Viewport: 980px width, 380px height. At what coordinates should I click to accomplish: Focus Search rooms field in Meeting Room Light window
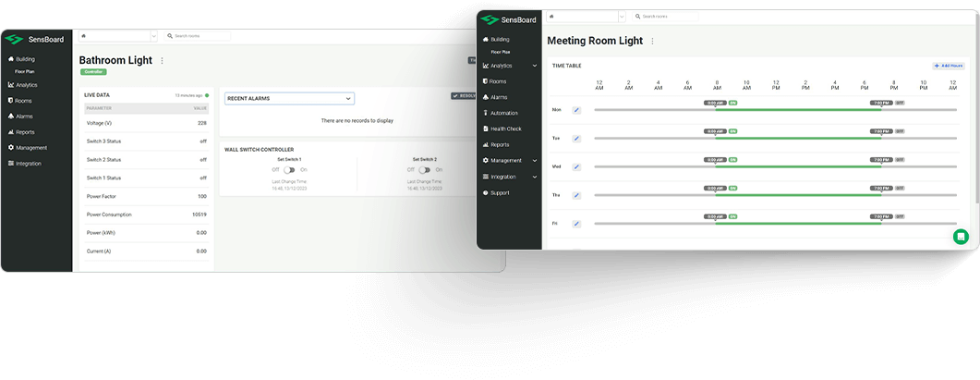click(x=666, y=17)
